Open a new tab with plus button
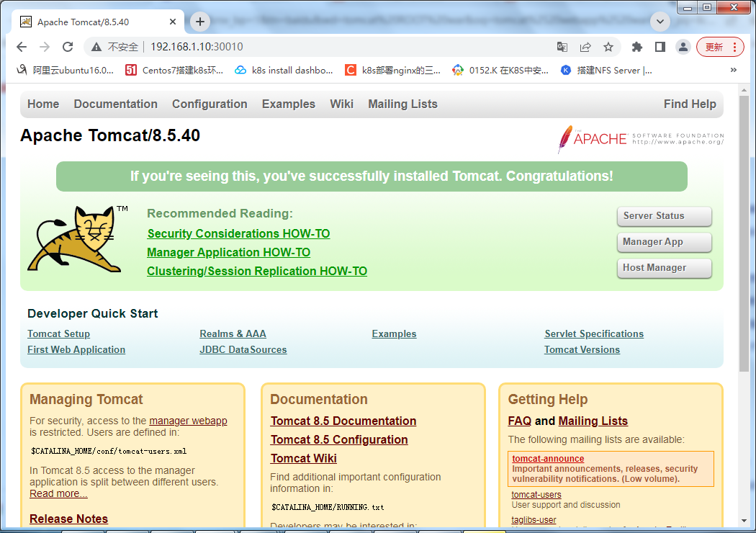 tap(200, 21)
